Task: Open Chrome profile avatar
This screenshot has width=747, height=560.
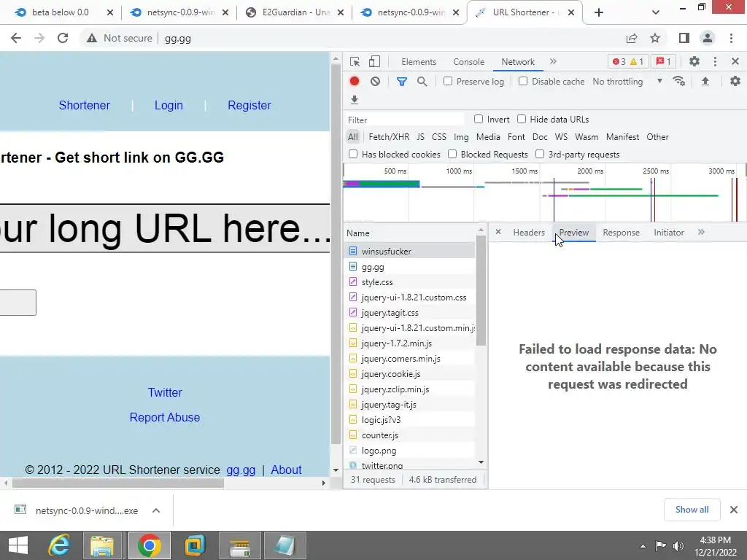Action: [708, 38]
